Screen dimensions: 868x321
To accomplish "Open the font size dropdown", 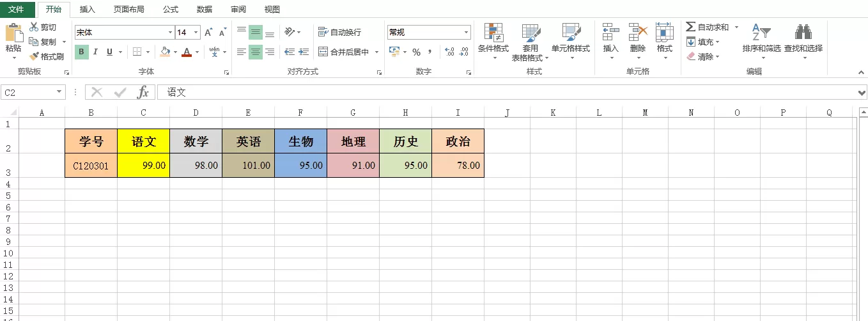I will click(196, 32).
